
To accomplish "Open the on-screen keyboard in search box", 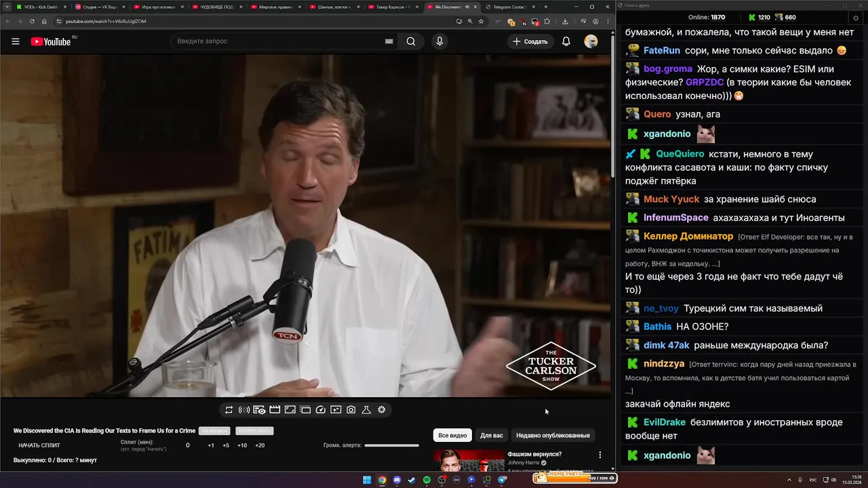I will click(x=389, y=41).
